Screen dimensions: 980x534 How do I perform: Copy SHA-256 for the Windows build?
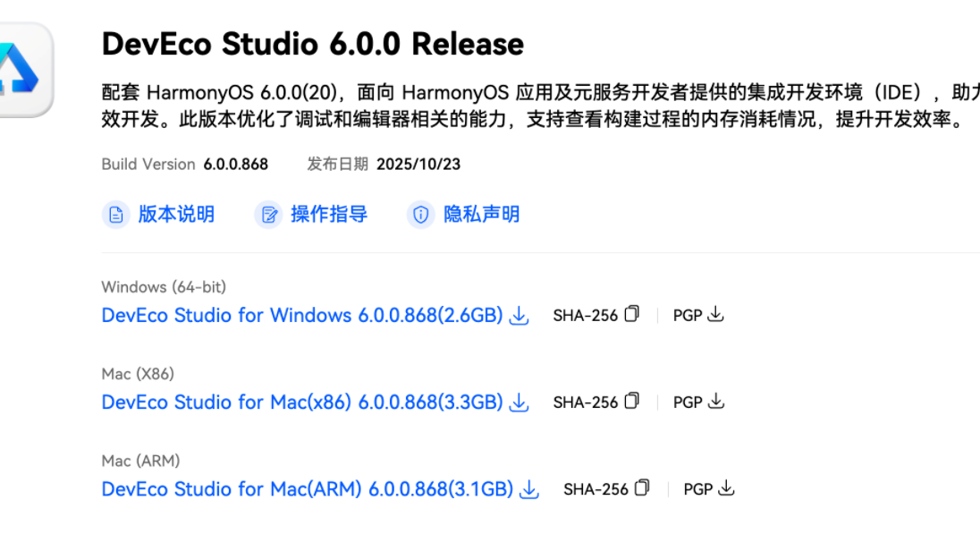[x=632, y=314]
